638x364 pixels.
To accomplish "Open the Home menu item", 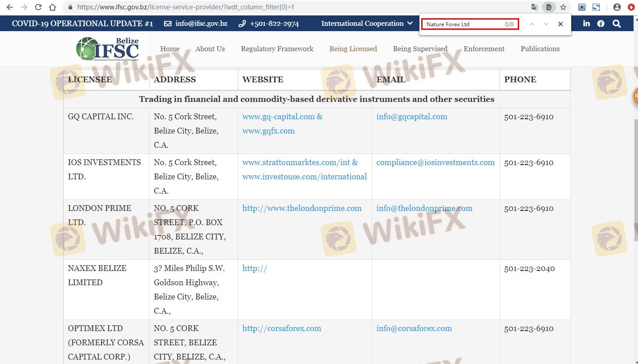I will click(x=170, y=49).
